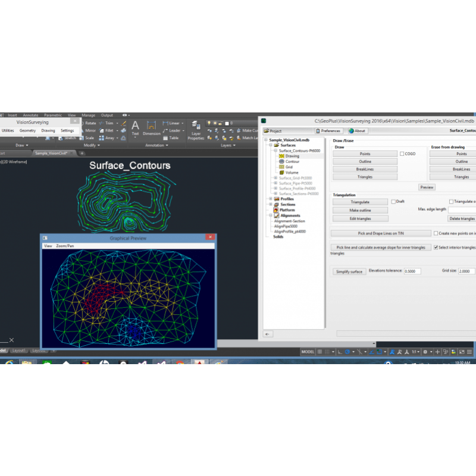Viewport: 476px width, 476px height.
Task: Click the Elevations tolerance input field
Action: 412,271
